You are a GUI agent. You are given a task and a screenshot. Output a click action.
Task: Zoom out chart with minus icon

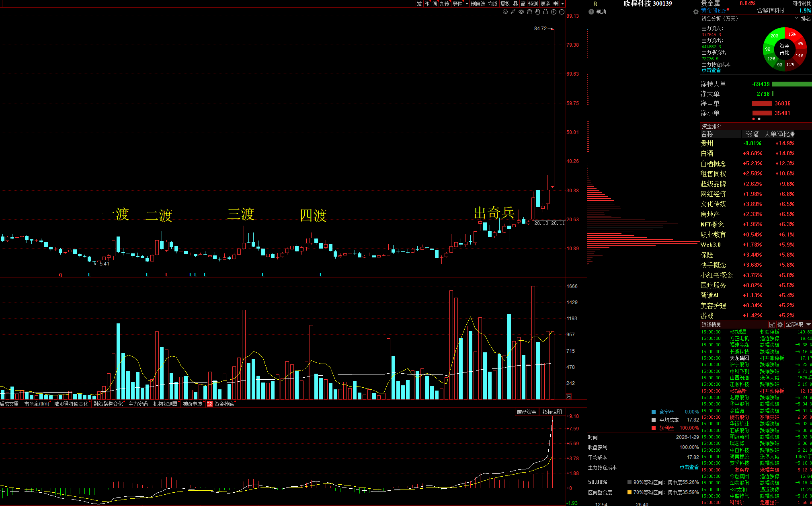[x=562, y=12]
